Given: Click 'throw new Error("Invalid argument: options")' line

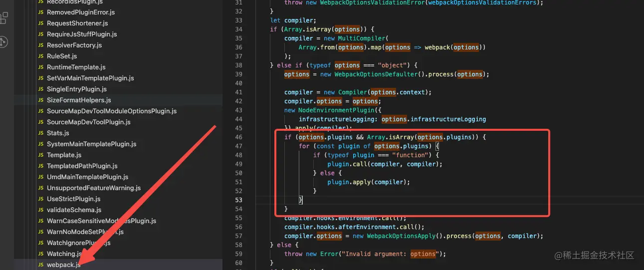Looking at the screenshot, I should point(365,254).
